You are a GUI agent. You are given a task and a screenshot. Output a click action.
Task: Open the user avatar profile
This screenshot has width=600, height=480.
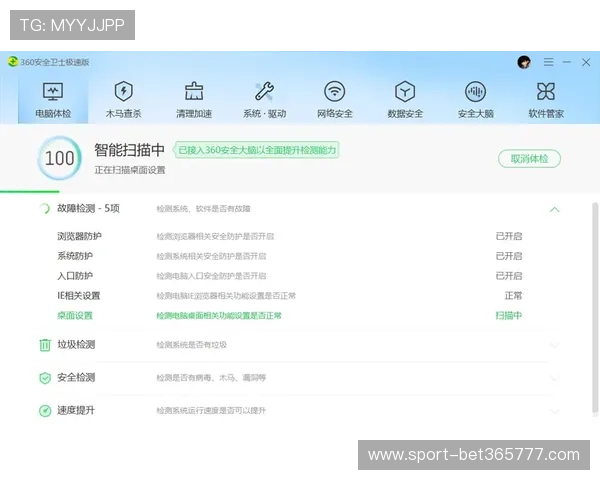(524, 62)
